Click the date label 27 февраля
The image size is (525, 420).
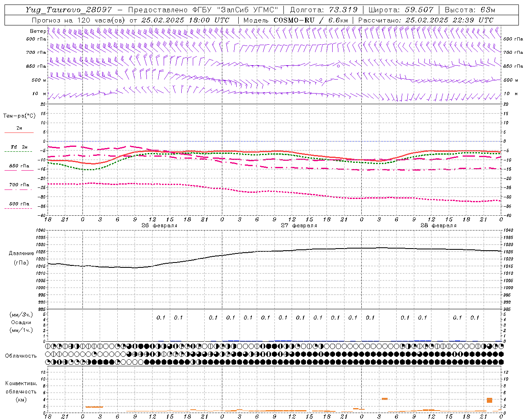(x=299, y=226)
